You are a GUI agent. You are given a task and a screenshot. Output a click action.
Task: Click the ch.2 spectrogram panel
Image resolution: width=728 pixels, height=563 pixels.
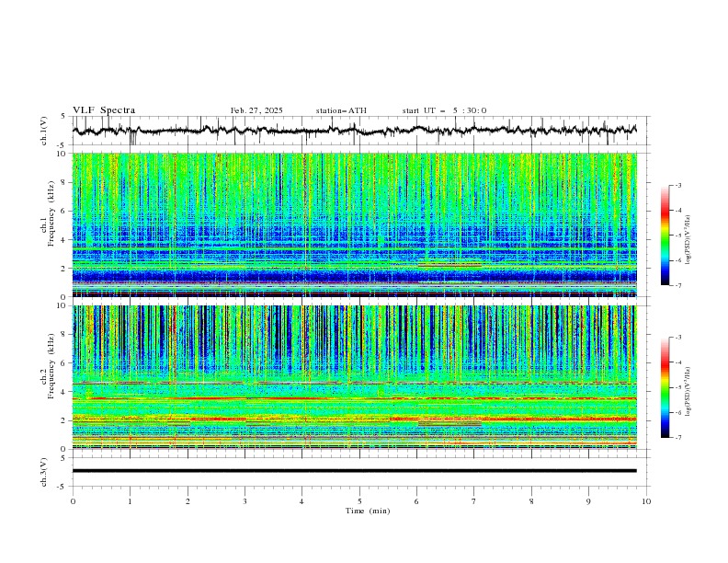[x=355, y=377]
